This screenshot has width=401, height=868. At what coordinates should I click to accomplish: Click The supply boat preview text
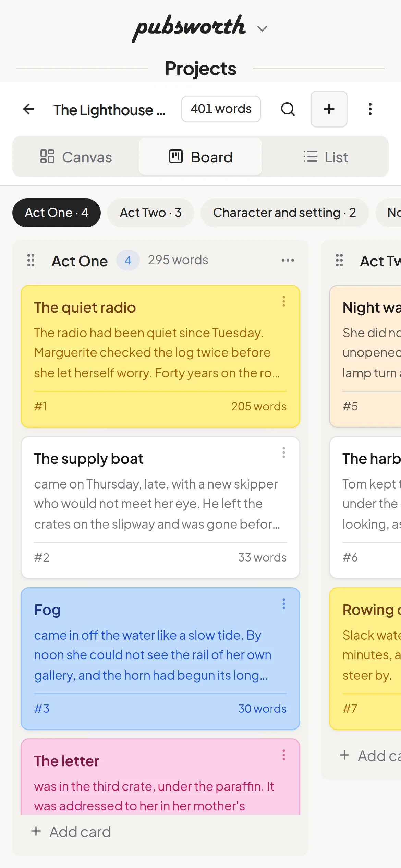point(157,504)
